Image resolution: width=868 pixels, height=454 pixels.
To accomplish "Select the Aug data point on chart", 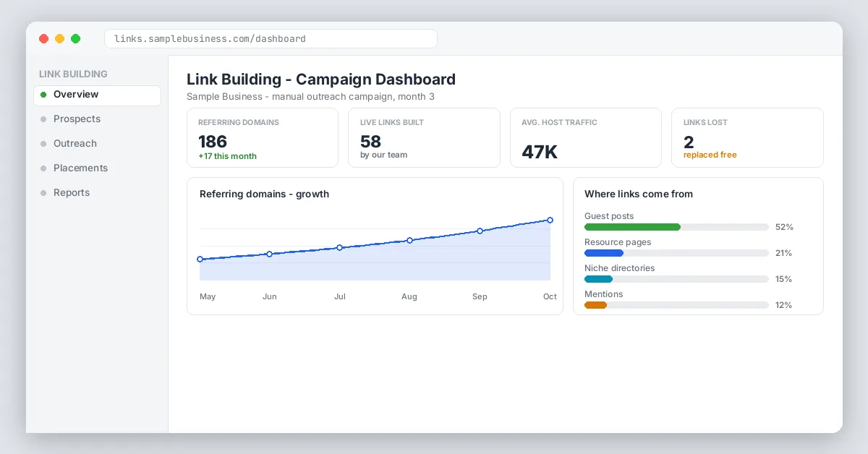I will click(x=409, y=240).
